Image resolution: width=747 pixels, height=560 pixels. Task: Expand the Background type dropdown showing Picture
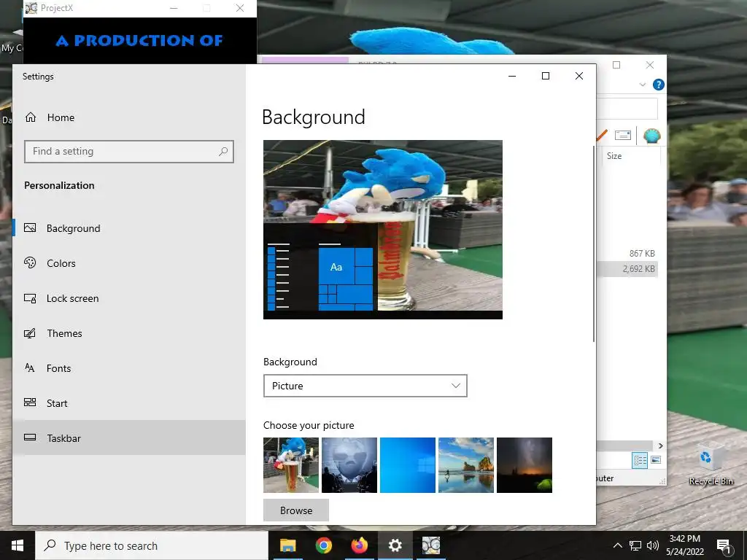(x=365, y=386)
